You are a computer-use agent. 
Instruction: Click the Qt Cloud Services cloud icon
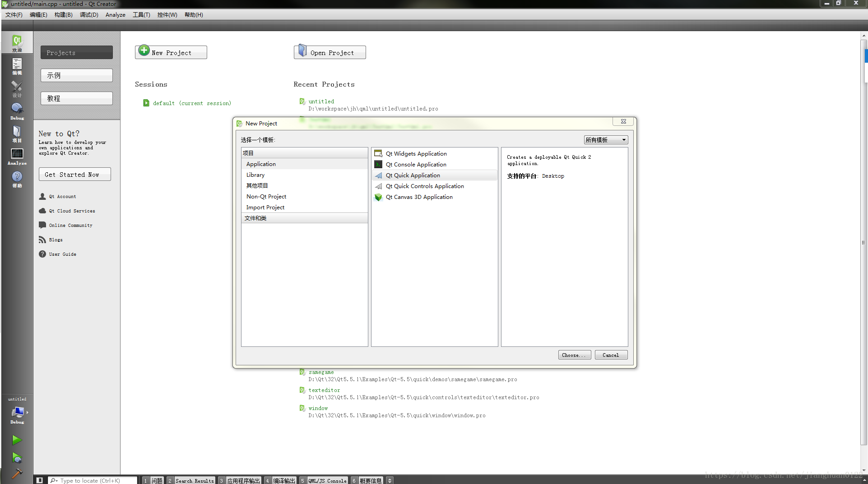[x=42, y=211]
